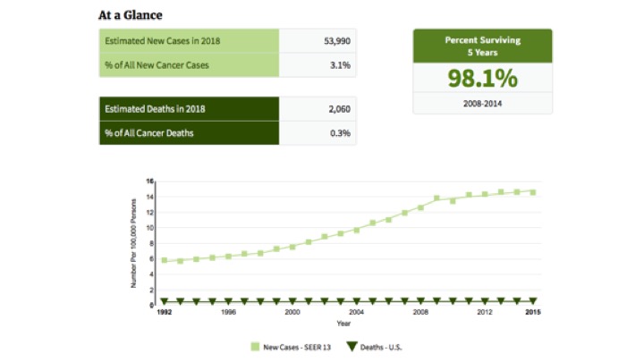
Task: Click the dark triangle Deaths legend icon
Action: pos(351,345)
